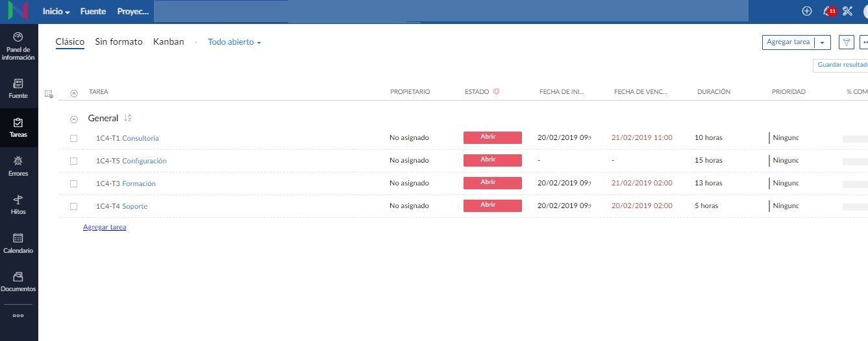
Task: Click the FECHA DE VENC... column header
Action: (x=641, y=92)
